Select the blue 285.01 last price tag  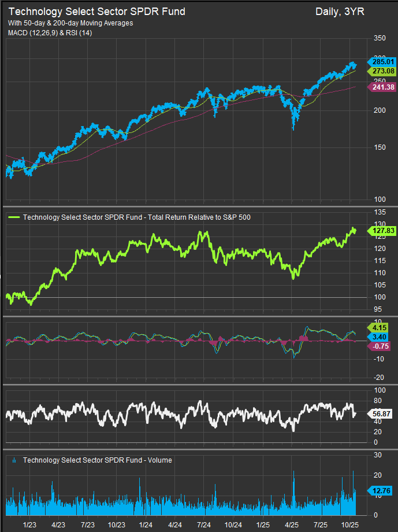pyautogui.click(x=382, y=61)
